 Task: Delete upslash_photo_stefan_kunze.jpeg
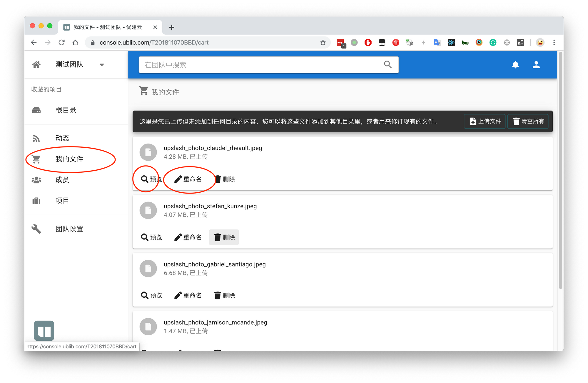click(224, 237)
